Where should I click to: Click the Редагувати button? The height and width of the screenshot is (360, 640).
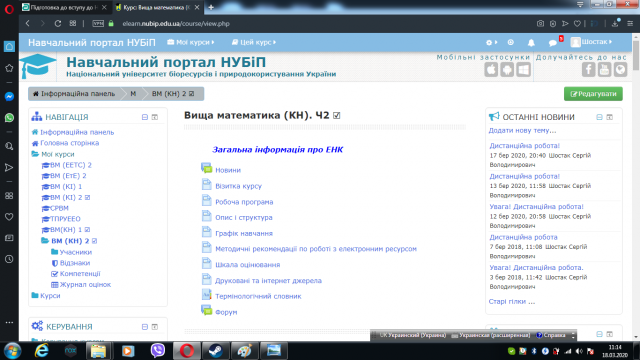coord(593,94)
